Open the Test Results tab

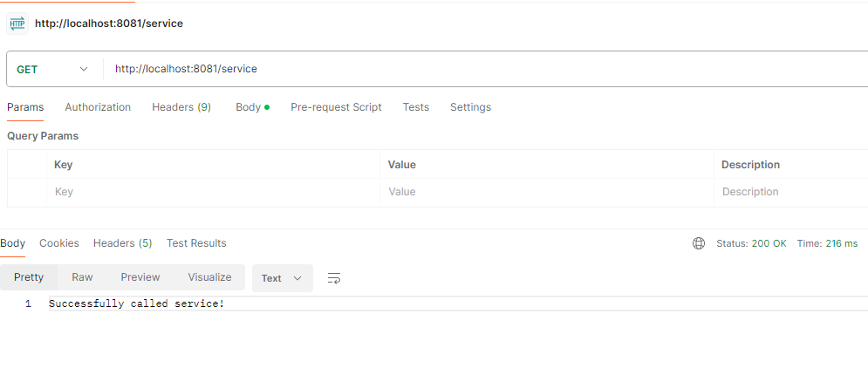click(196, 243)
